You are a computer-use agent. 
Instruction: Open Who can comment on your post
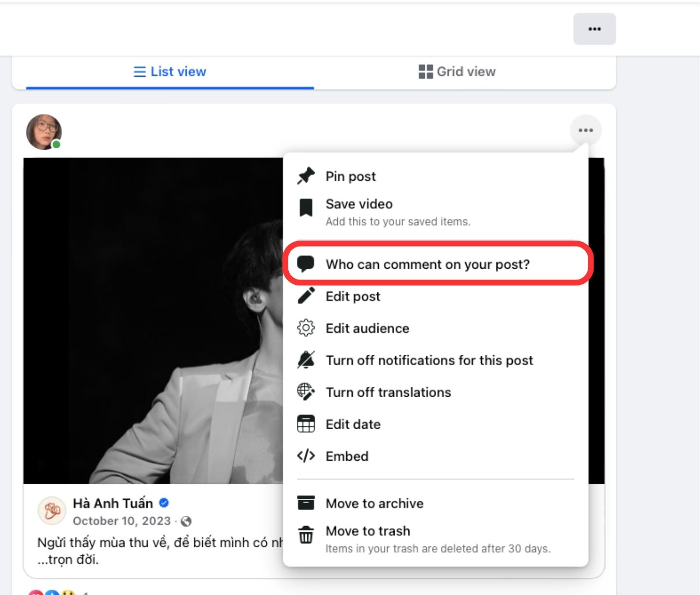click(x=436, y=264)
